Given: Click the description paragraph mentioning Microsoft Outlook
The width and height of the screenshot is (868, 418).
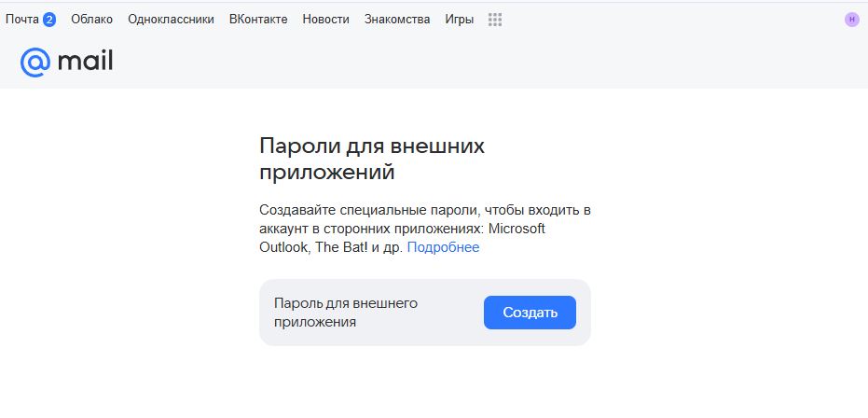Looking at the screenshot, I should (x=425, y=229).
